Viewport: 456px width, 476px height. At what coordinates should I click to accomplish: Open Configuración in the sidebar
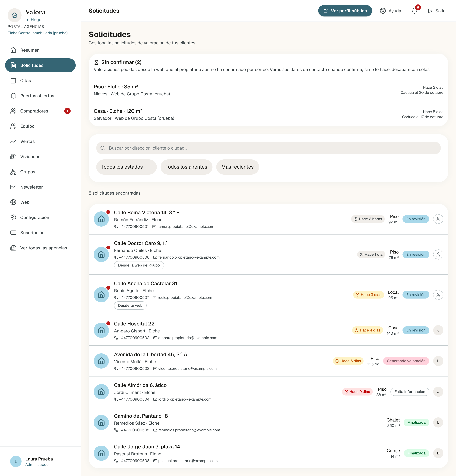point(40,218)
